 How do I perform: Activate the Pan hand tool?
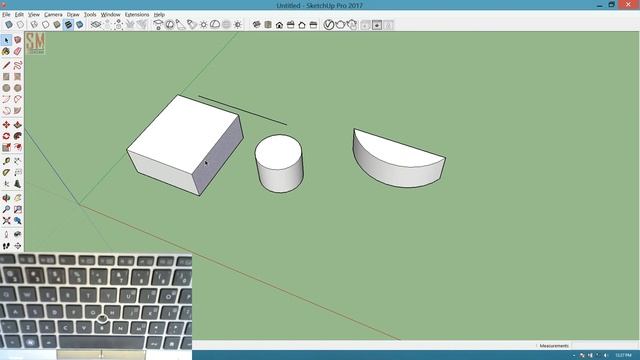pos(18,198)
